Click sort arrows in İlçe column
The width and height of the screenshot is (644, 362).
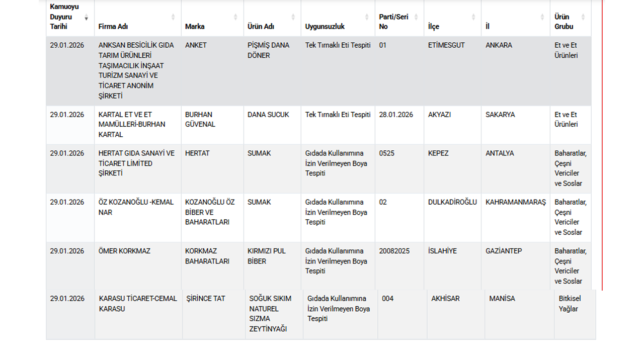(x=473, y=17)
